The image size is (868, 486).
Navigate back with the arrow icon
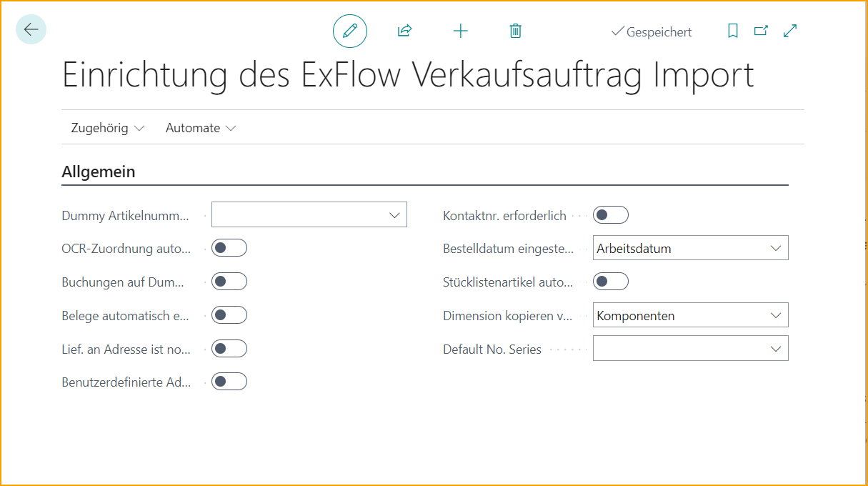point(30,30)
